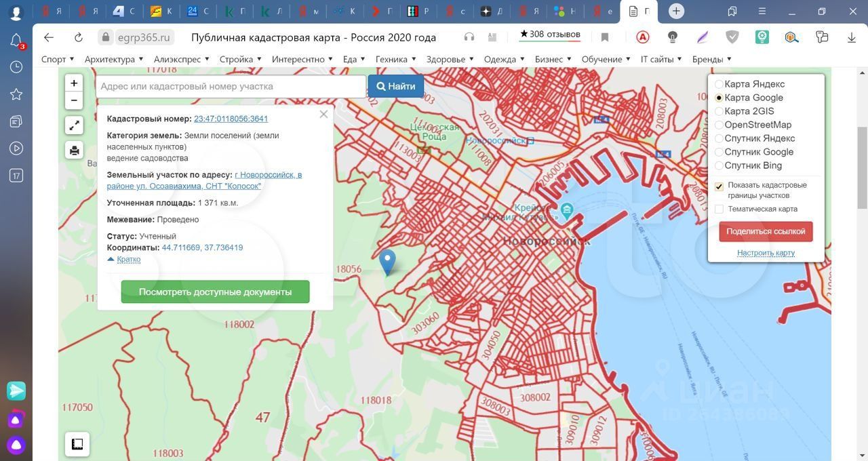Bookmark this page
The height and width of the screenshot is (461, 868).
pos(605,37)
